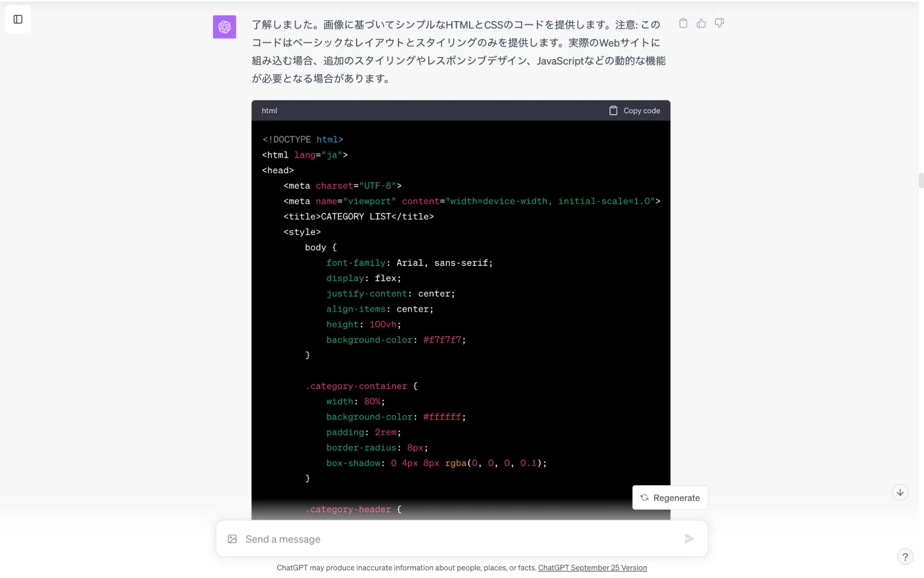Image resolution: width=924 pixels, height=578 pixels.
Task: Click the <head> tag line
Action: tap(278, 170)
